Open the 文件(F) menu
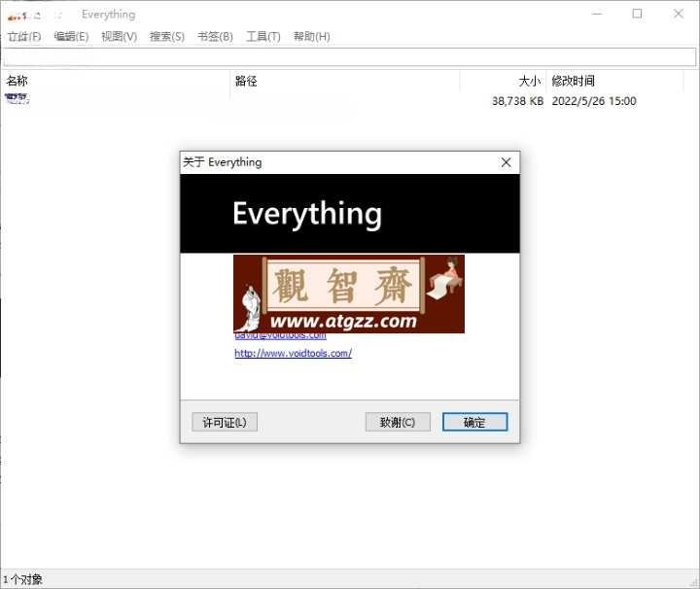The height and width of the screenshot is (589, 700). coord(24,37)
